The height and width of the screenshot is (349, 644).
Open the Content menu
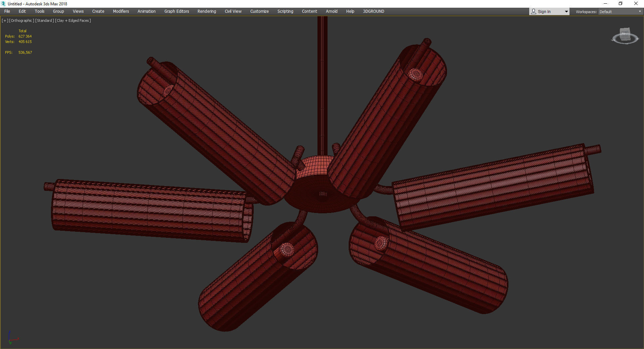click(x=309, y=11)
